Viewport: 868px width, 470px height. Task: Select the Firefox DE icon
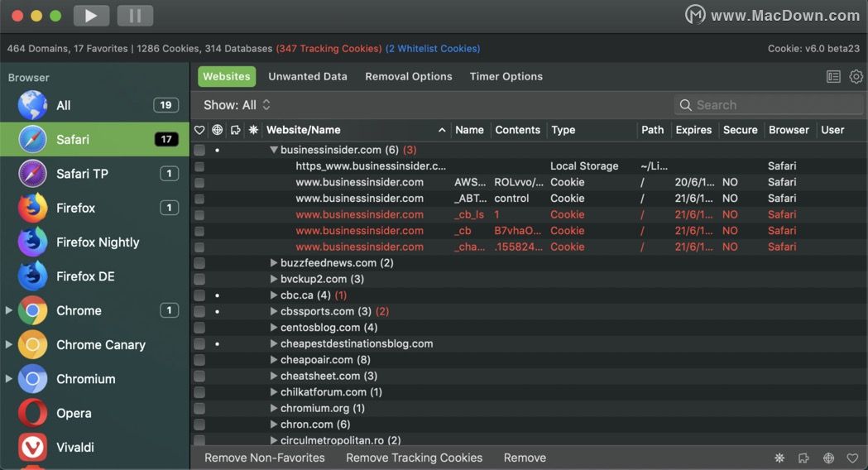click(32, 276)
